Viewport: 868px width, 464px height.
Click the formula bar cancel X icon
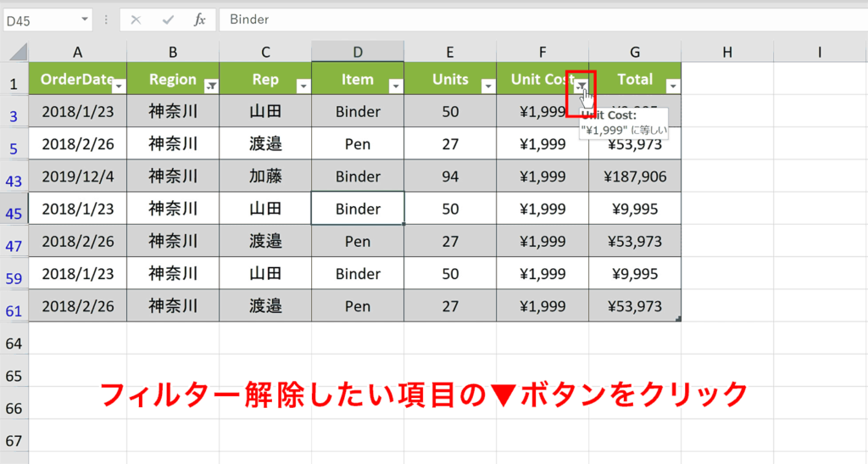coord(136,20)
